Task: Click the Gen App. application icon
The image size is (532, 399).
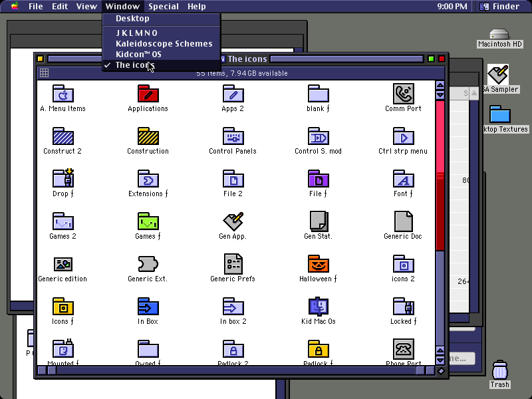Action: coord(233,221)
